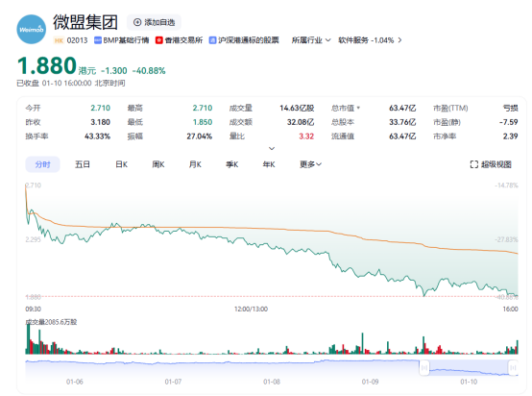This screenshot has width=532, height=396.
Task: Click the 振幅 value 27.04%
Action: 200,136
